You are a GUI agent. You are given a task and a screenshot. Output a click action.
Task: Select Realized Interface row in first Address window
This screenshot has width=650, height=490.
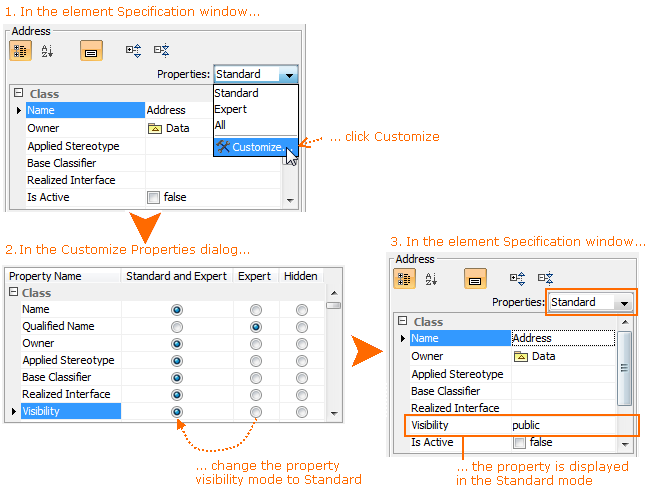(85, 180)
